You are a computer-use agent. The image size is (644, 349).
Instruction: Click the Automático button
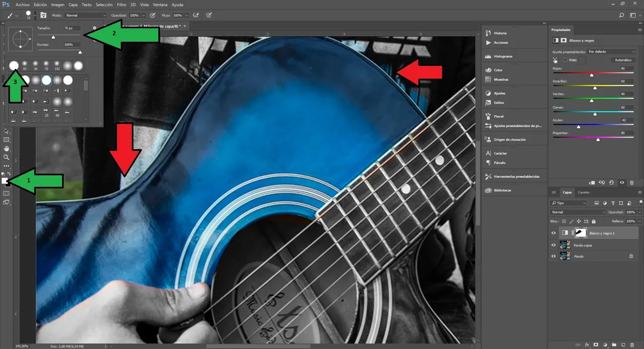click(x=623, y=60)
